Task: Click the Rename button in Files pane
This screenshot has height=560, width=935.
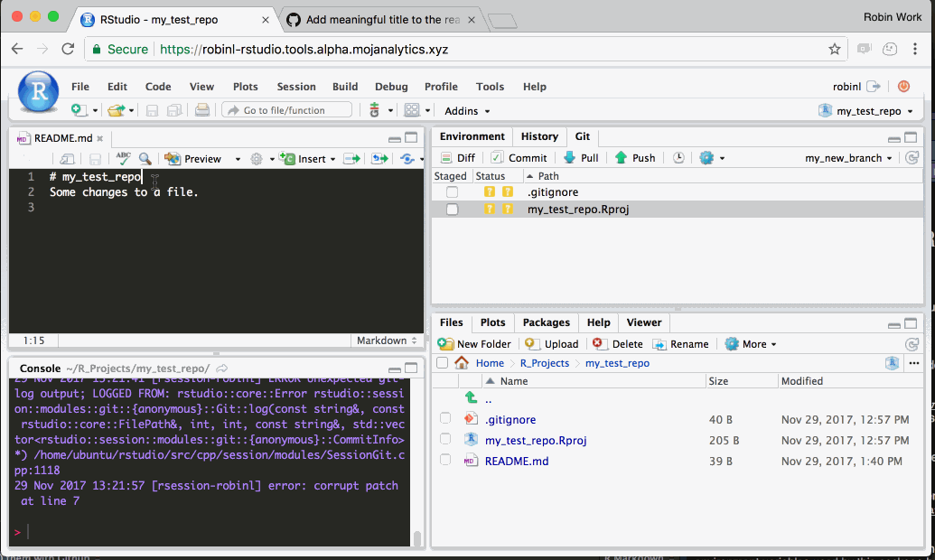Action: click(x=680, y=344)
